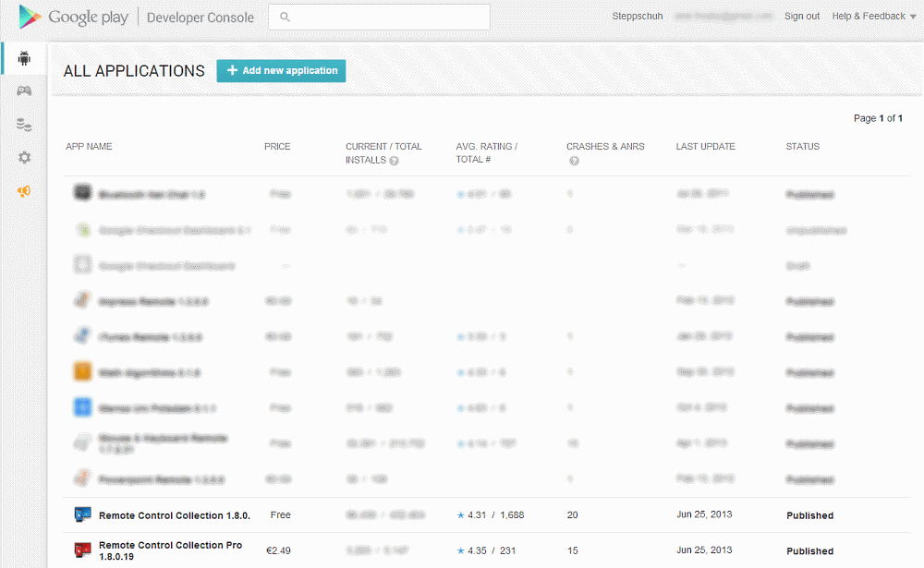Click Sign out link
This screenshot has height=568, width=924.
point(801,17)
